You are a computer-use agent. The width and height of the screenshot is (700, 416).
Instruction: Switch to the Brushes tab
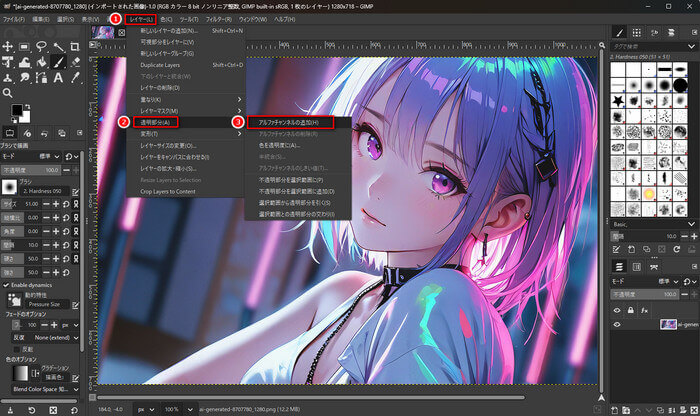(x=619, y=33)
